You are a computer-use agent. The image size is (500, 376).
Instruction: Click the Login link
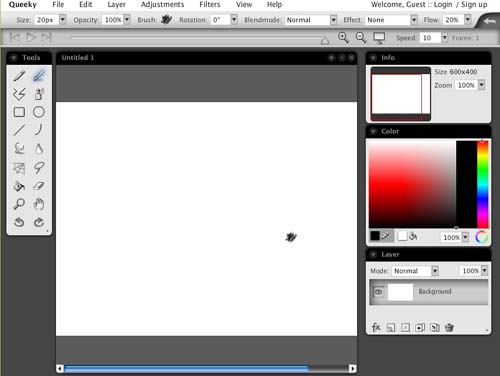point(443,5)
